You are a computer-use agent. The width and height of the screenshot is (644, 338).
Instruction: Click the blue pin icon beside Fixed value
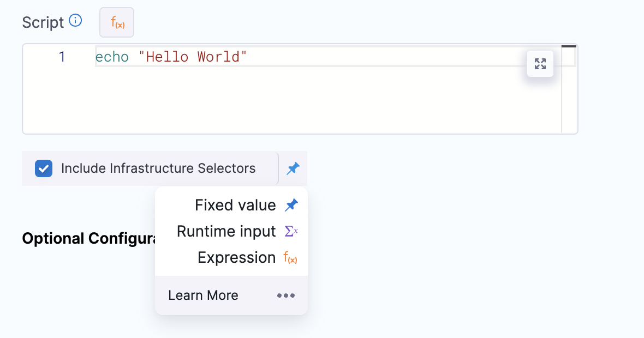click(291, 205)
